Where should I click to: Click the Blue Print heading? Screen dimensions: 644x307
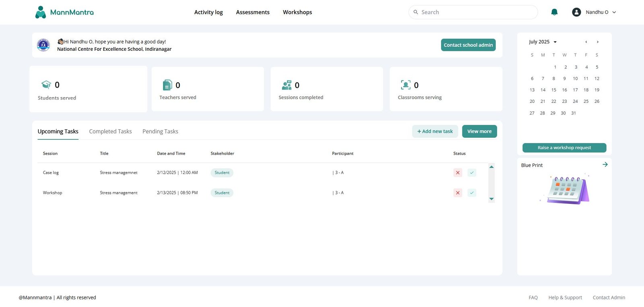532,165
